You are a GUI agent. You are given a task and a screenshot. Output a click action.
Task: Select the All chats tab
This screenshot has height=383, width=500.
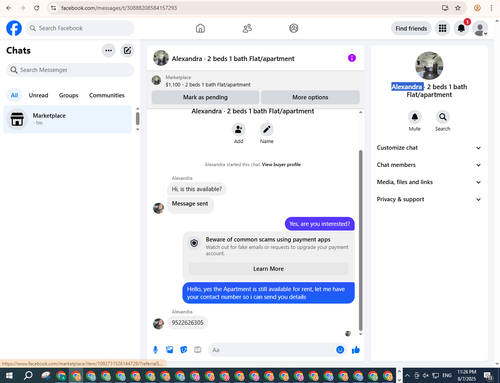14,95
